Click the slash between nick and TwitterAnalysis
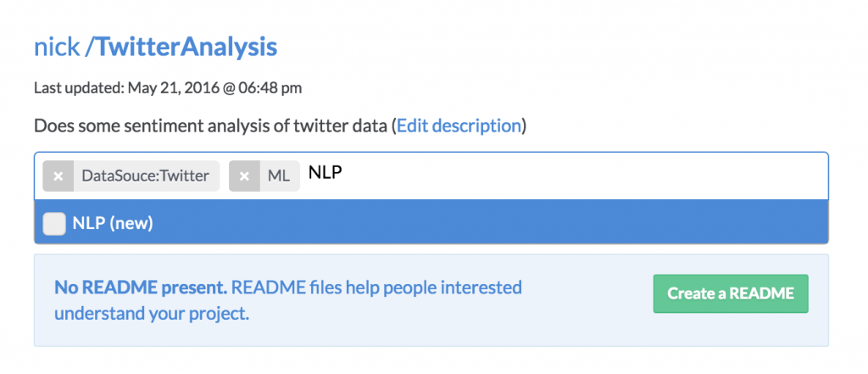This screenshot has height=374, width=868. [x=88, y=47]
